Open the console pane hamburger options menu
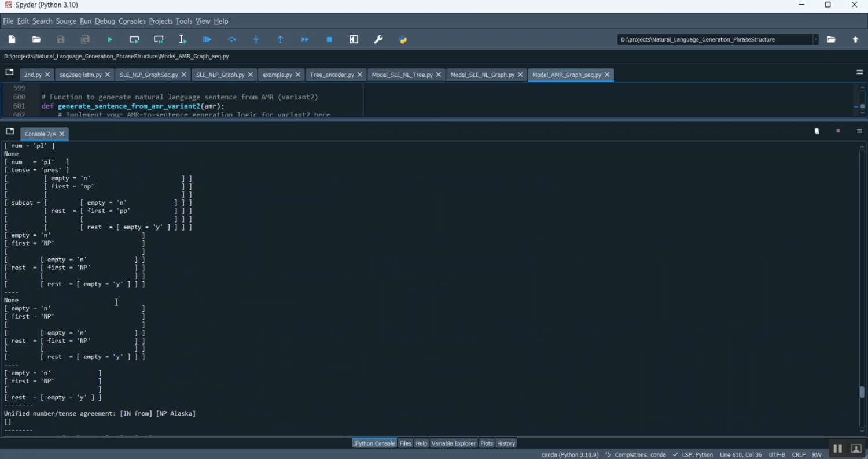Screen dimensions: 868x459 coord(859,131)
